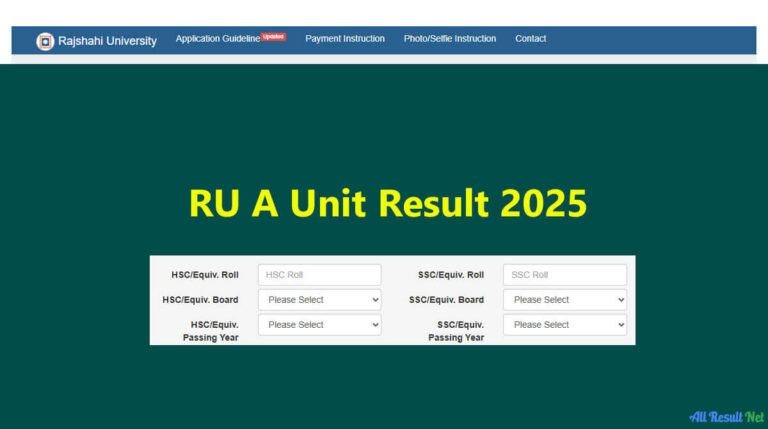
Task: Click the SSC/Equiv. Passing Year label
Action: (457, 331)
